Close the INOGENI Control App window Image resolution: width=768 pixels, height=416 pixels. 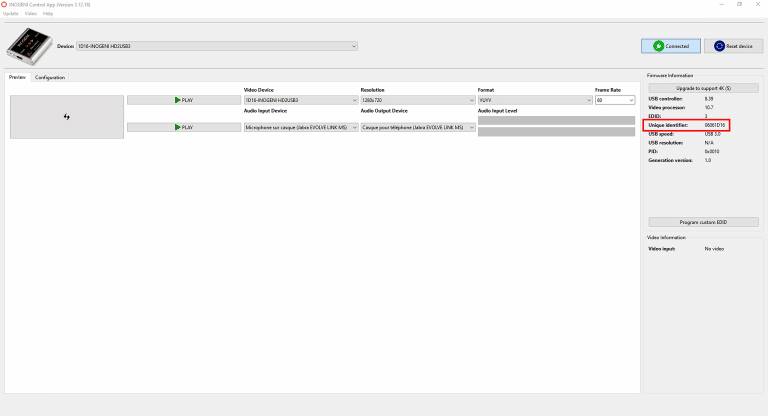[x=758, y=4]
